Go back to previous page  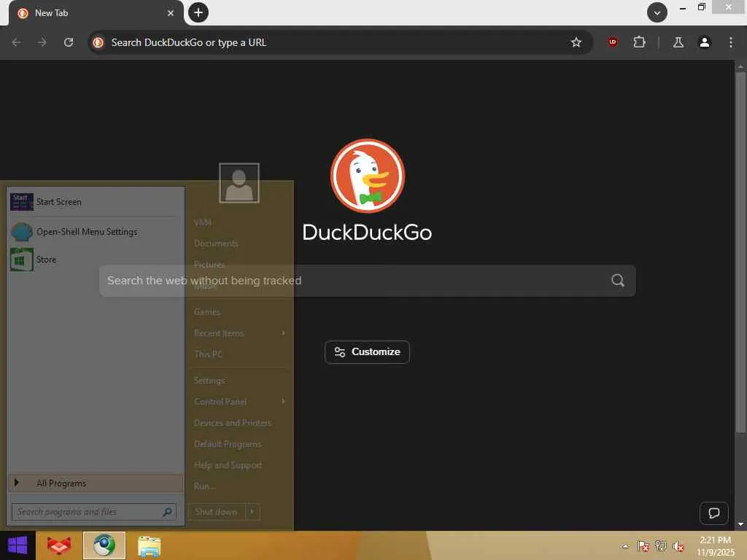pyautogui.click(x=16, y=42)
